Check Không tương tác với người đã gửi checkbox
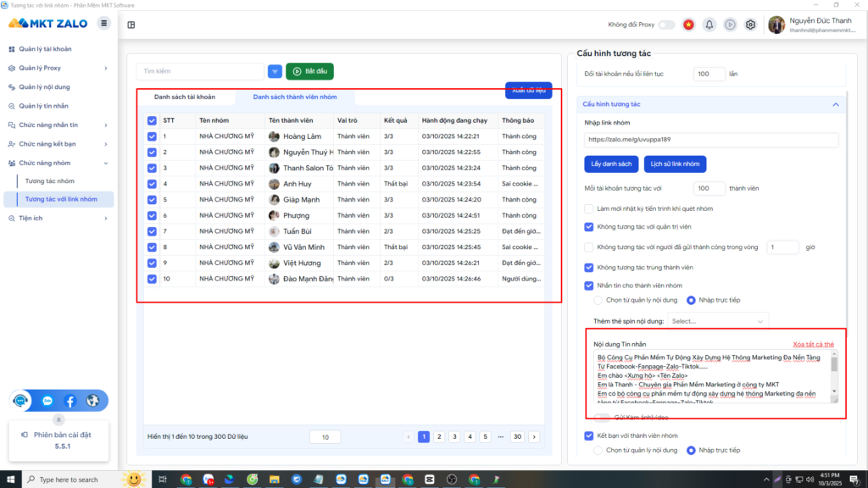 pyautogui.click(x=589, y=247)
